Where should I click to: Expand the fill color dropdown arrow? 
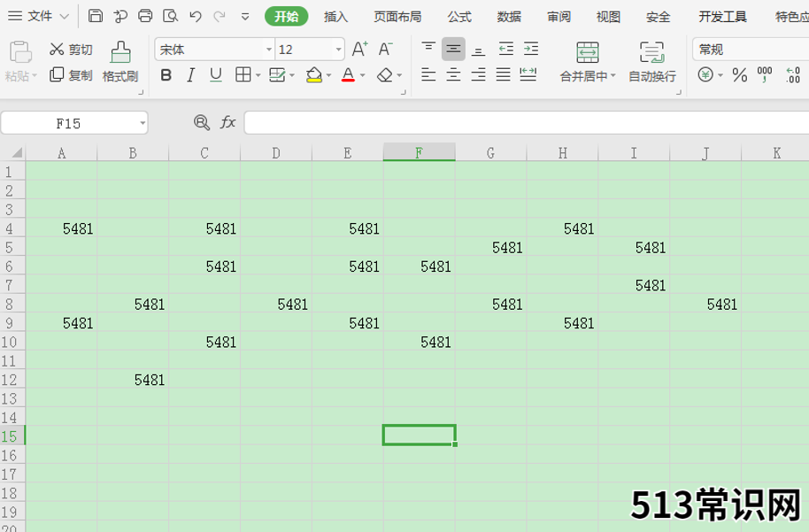pos(328,76)
